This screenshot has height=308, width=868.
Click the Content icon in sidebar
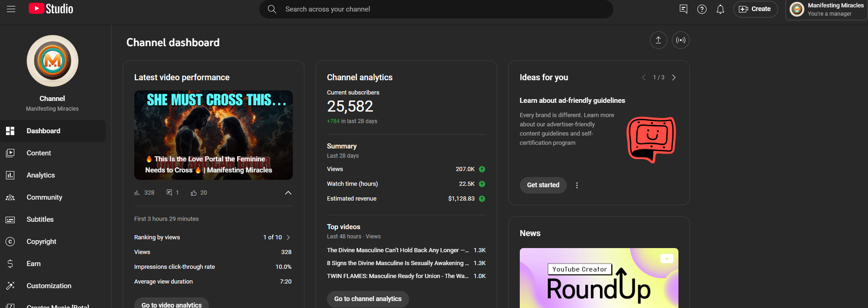10,153
